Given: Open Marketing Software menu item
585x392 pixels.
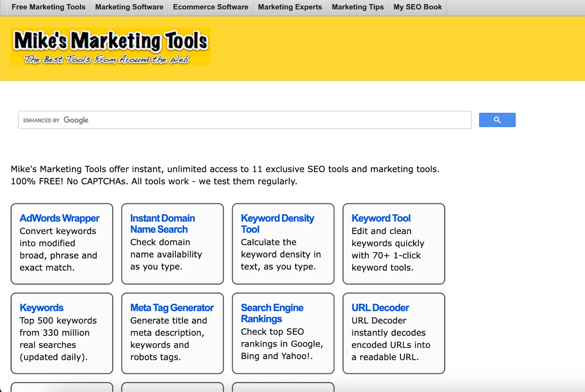Looking at the screenshot, I should 129,7.
